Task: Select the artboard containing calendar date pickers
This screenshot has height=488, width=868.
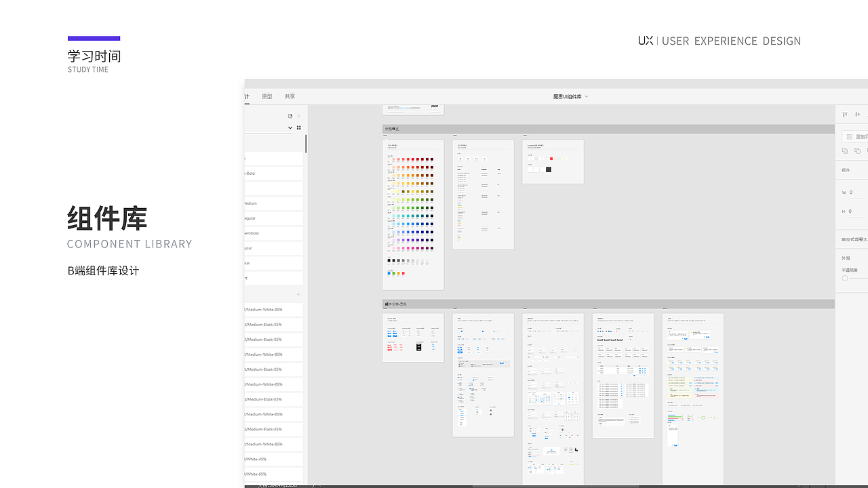Action: (x=553, y=400)
